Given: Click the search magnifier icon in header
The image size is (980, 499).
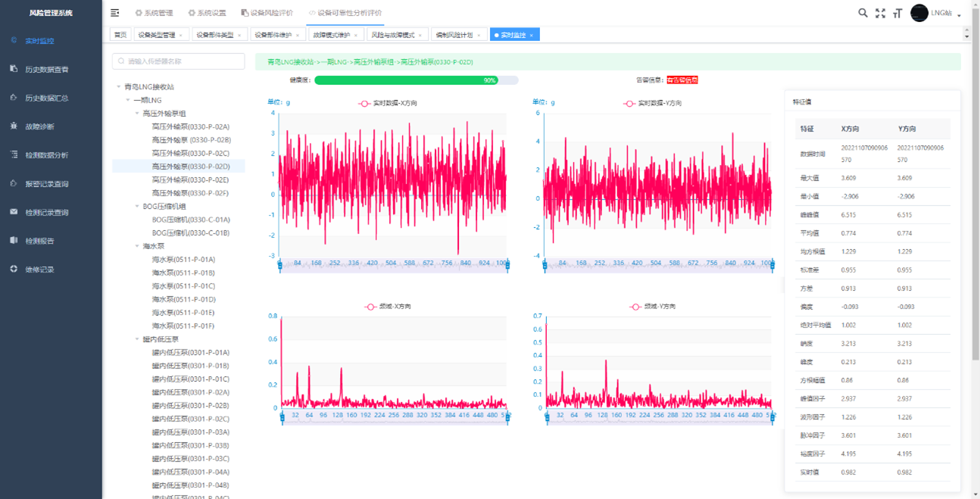Looking at the screenshot, I should (x=863, y=13).
